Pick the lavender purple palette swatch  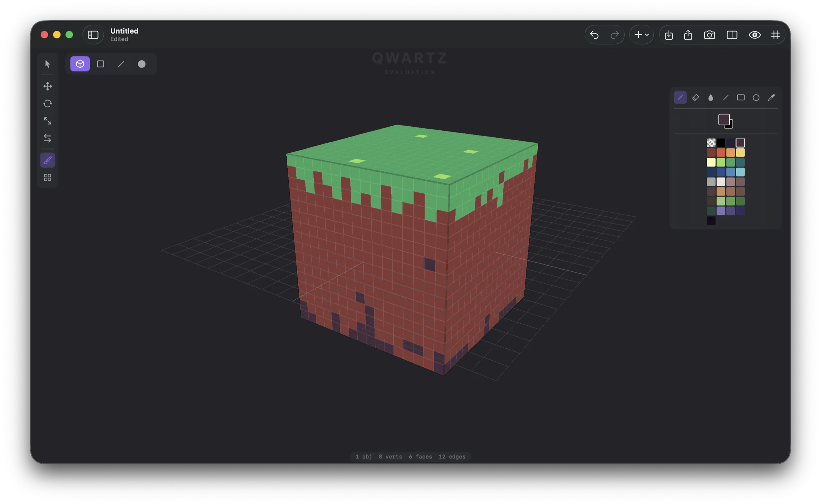(721, 211)
